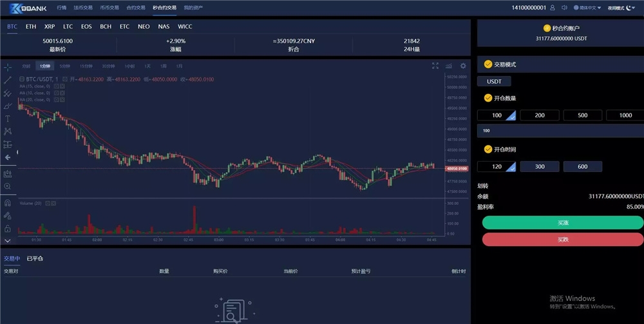This screenshot has height=324, width=644.
Task: Choose the 1000 quantity option
Action: 625,115
